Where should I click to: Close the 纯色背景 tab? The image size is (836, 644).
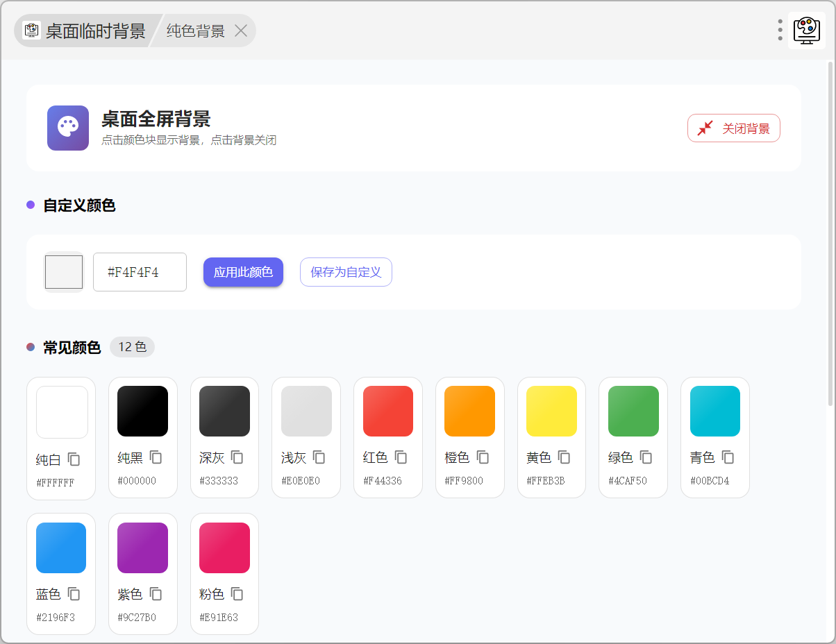pyautogui.click(x=241, y=31)
